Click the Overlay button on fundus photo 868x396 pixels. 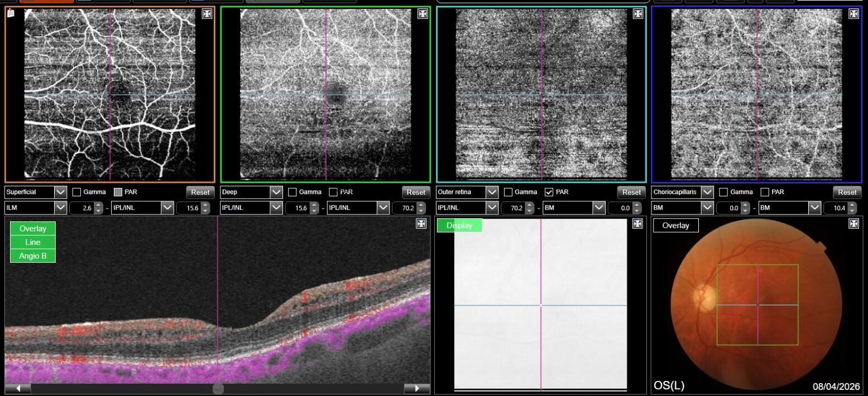coord(675,226)
